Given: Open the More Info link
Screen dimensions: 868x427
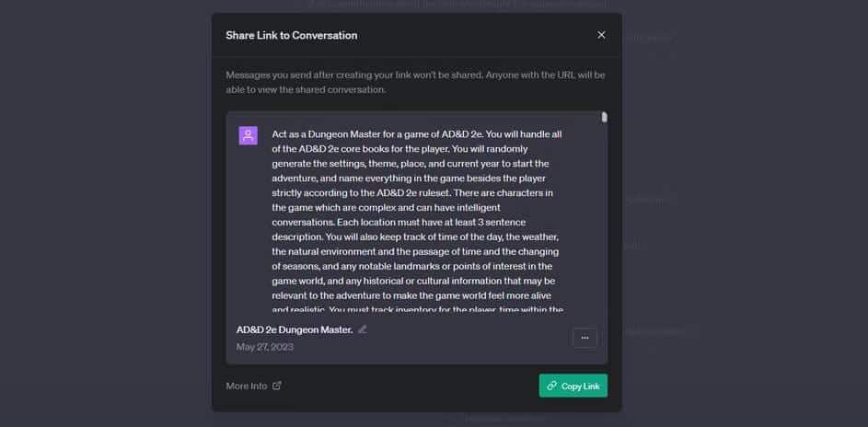Looking at the screenshot, I should click(247, 386).
